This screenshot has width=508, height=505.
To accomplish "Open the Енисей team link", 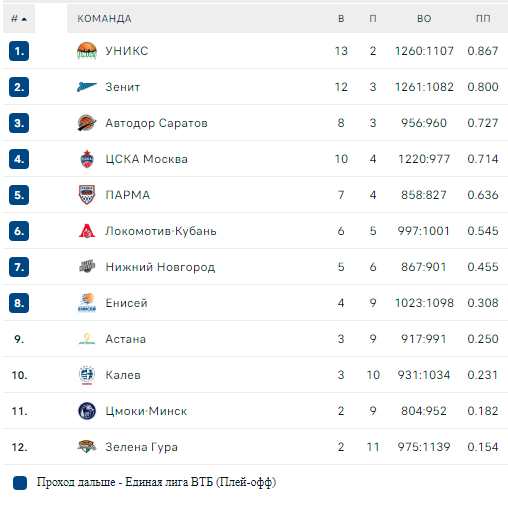I will (x=126, y=303).
